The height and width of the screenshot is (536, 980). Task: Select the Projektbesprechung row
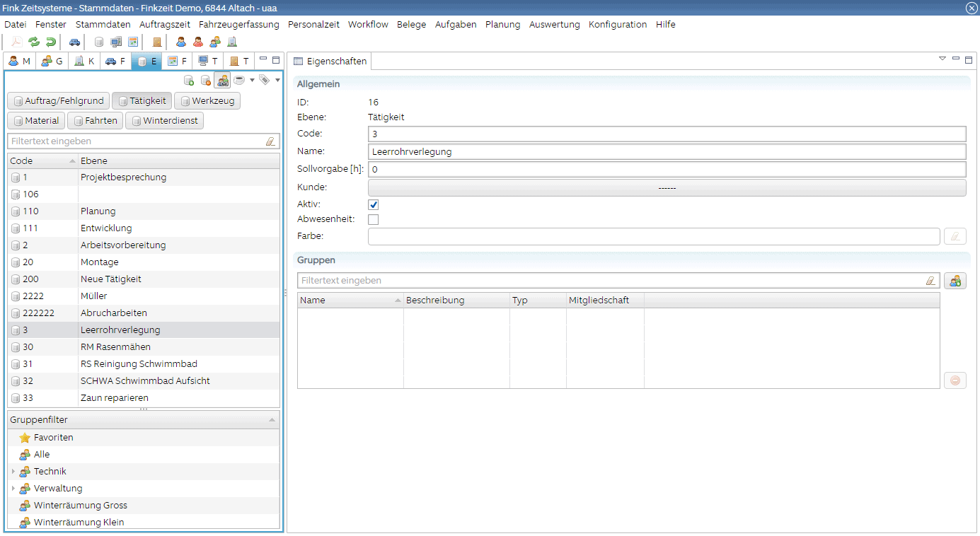(x=144, y=177)
